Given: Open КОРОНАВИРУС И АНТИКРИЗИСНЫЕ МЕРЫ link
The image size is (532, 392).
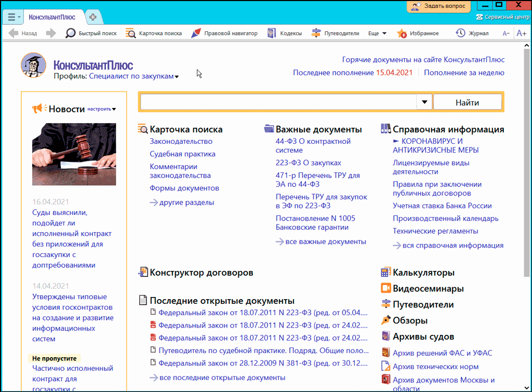Looking at the screenshot, I should point(436,145).
